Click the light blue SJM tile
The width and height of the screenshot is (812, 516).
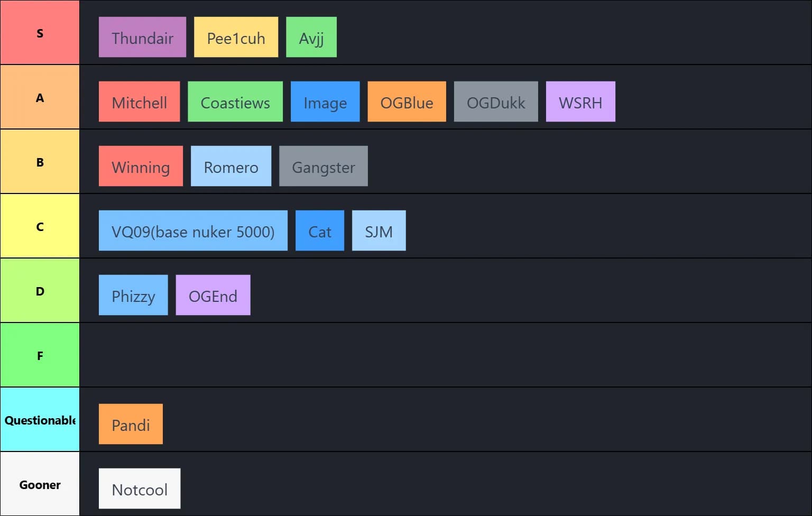pyautogui.click(x=379, y=231)
